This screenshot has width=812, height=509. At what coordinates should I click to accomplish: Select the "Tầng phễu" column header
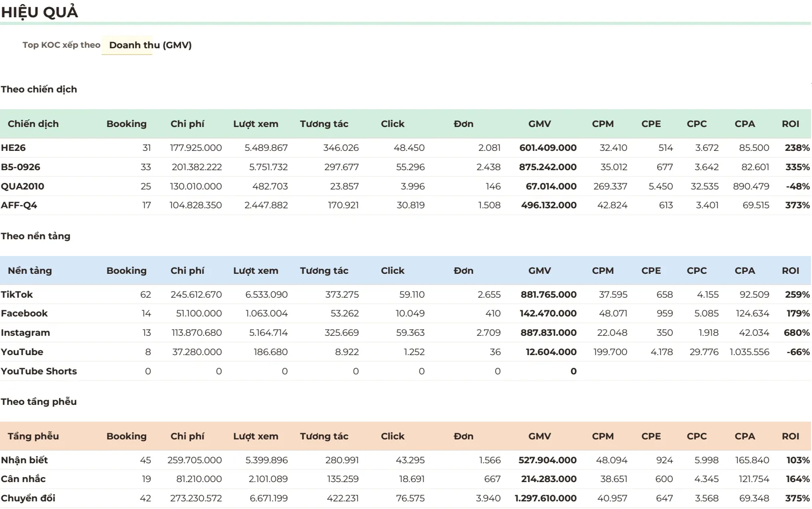click(33, 436)
